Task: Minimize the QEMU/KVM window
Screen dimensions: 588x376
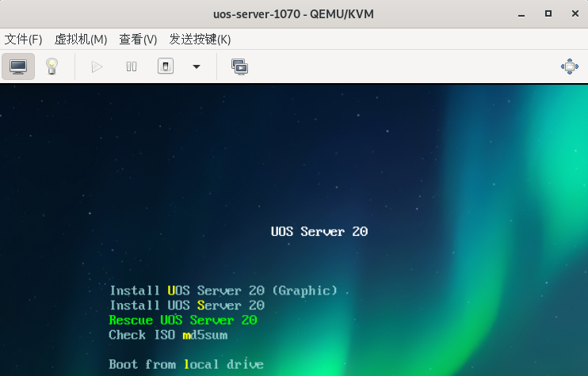Action: 521,14
